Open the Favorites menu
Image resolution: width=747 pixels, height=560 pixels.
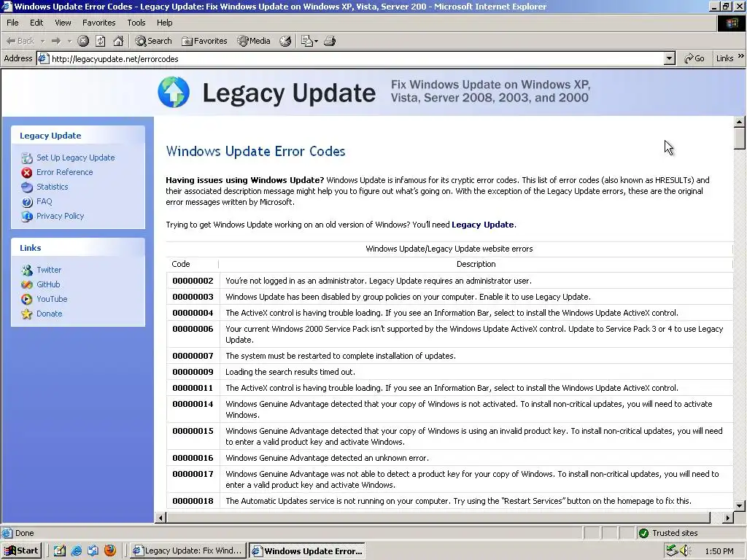pos(98,23)
